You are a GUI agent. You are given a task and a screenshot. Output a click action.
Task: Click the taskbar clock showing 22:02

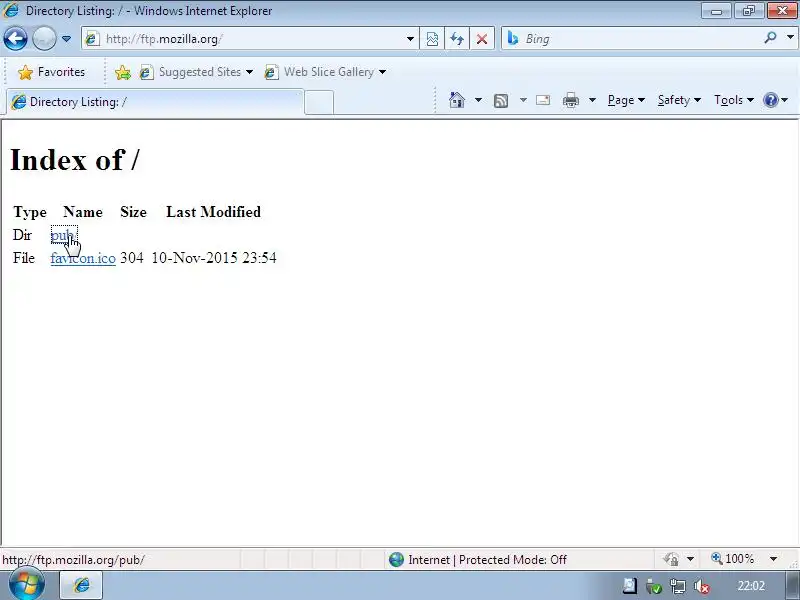tap(751, 586)
